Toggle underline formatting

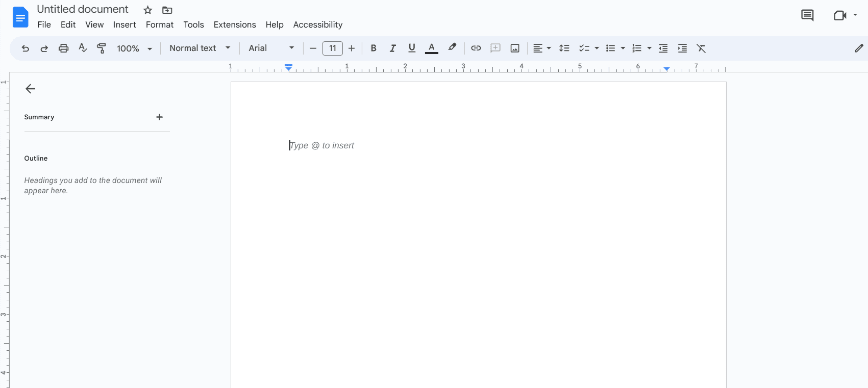[x=412, y=48]
